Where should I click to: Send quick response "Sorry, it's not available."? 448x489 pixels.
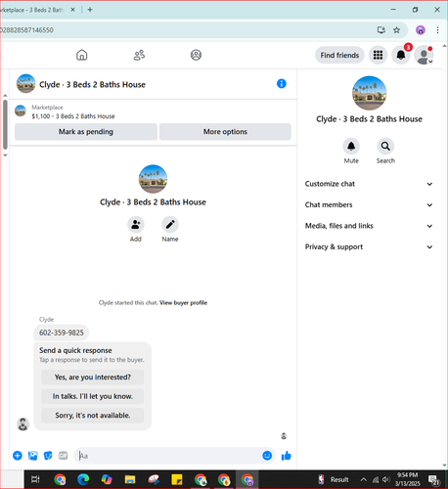click(93, 416)
